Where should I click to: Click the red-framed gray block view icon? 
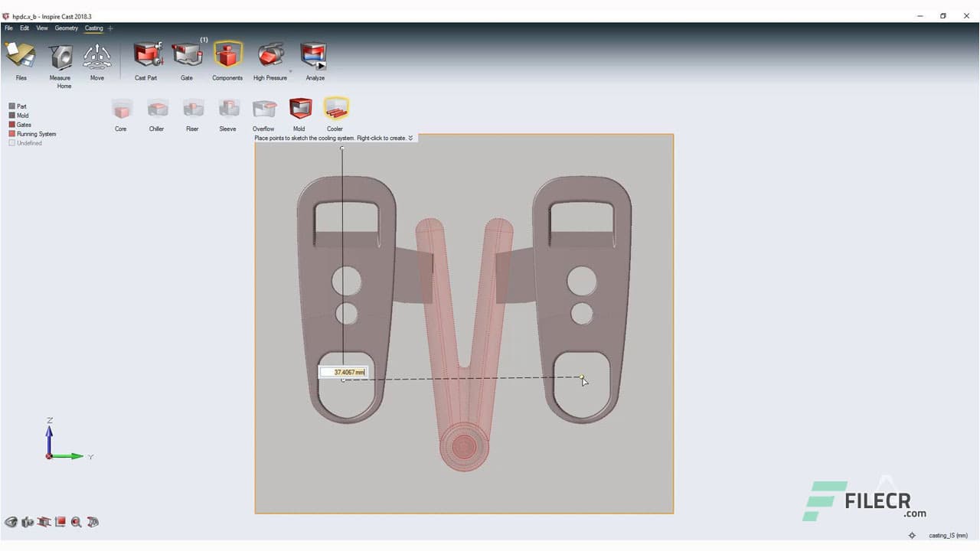point(44,522)
